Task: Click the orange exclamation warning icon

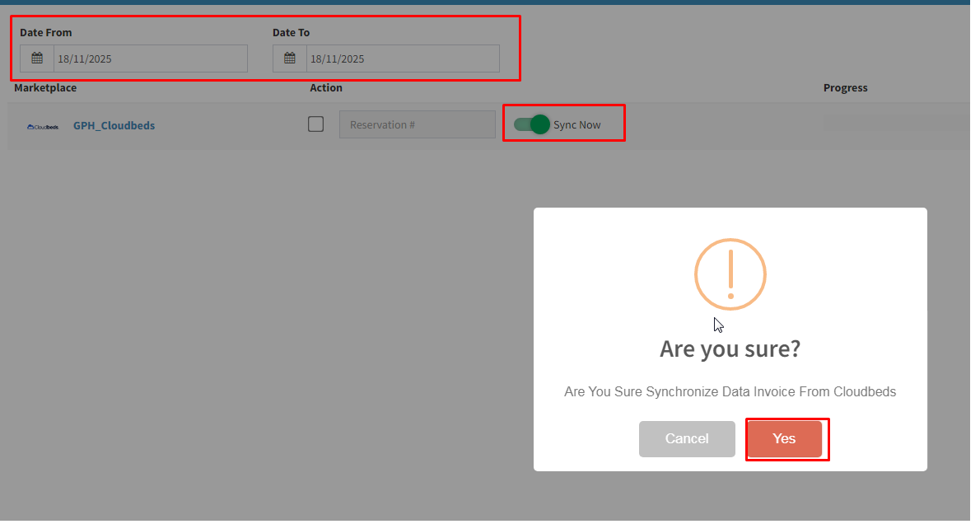Action: 730,274
